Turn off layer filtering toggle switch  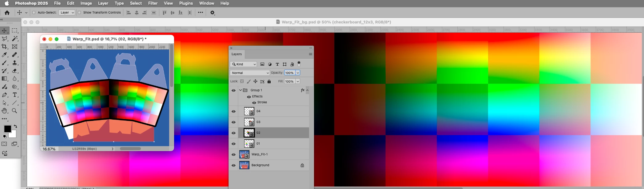point(299,64)
